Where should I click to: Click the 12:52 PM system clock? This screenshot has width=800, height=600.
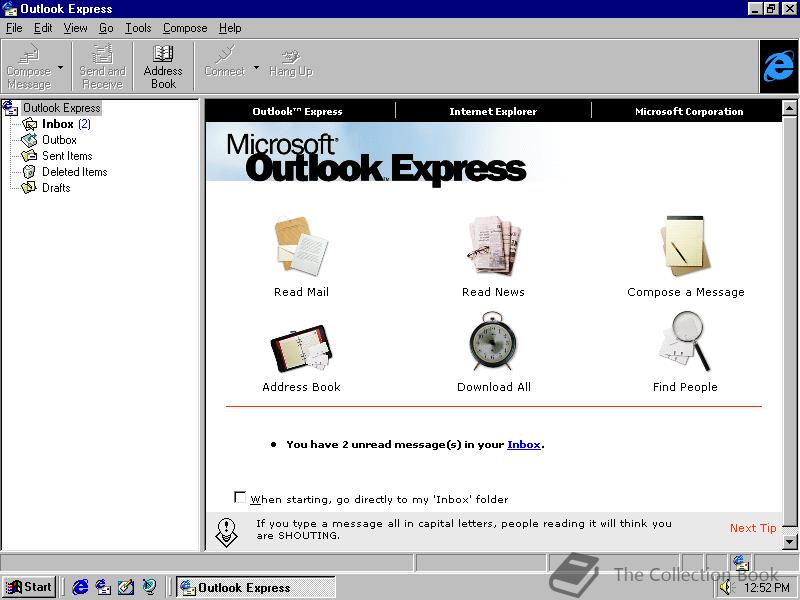[767, 588]
